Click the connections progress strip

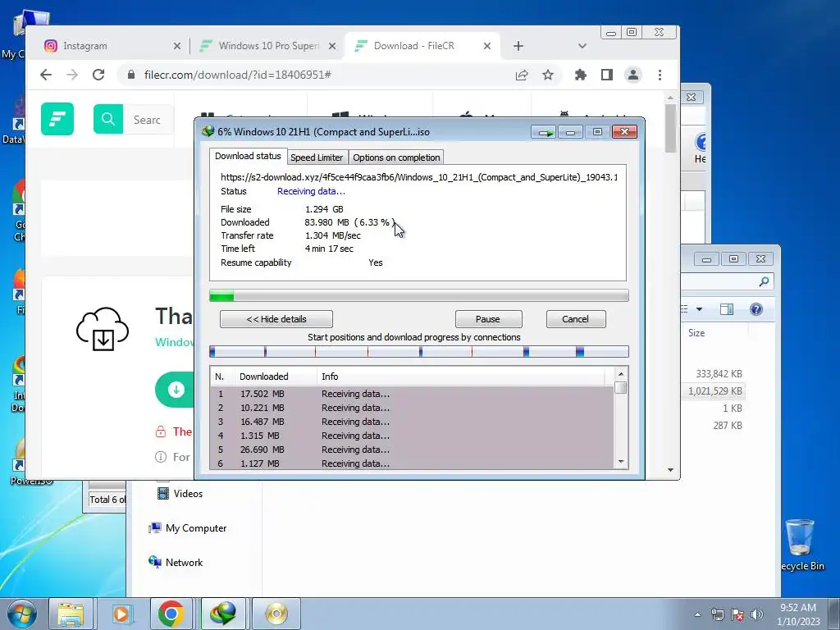[x=418, y=351]
